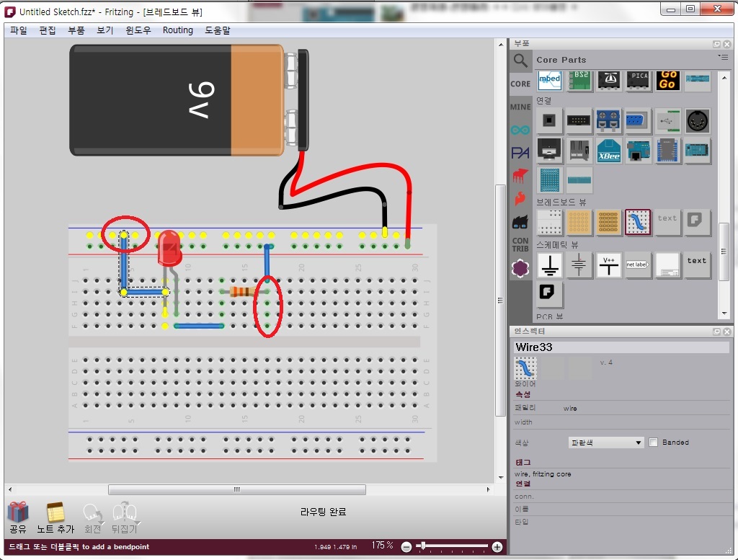Open the 파일 (File) menu

click(x=18, y=30)
